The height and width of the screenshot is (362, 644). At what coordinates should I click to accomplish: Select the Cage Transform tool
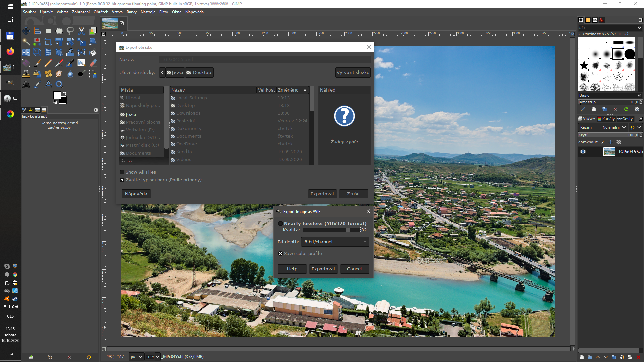coord(82,52)
